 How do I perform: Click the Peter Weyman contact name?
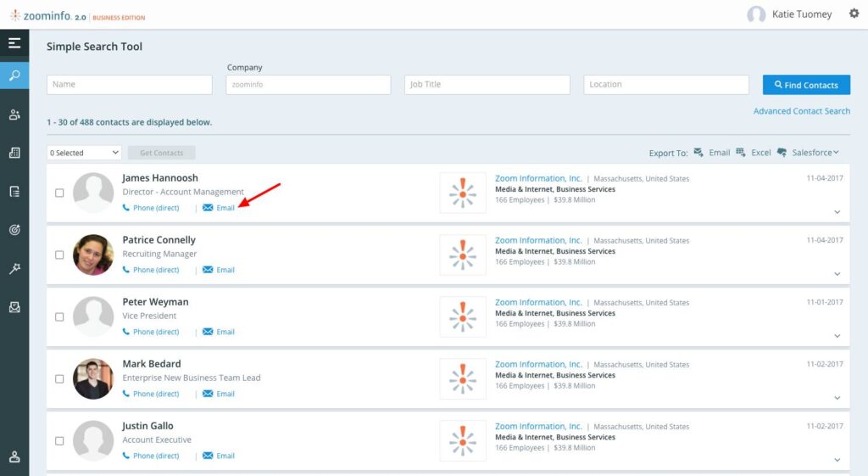[156, 302]
